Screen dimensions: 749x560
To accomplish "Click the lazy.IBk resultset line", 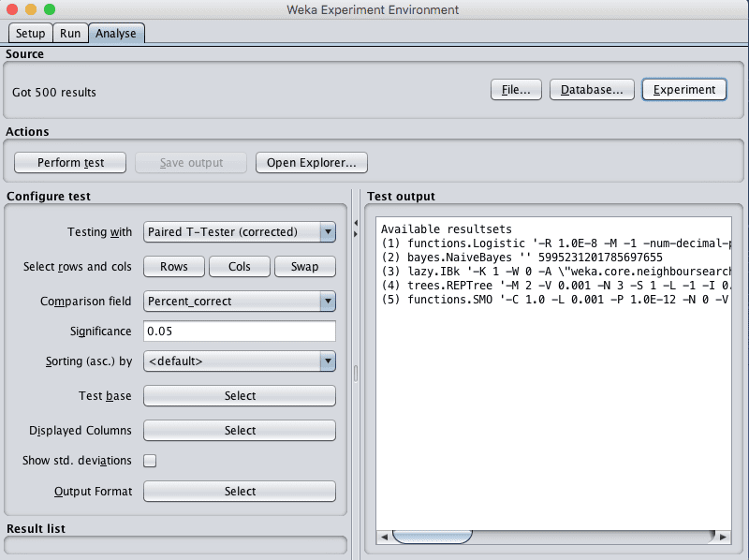I will (x=555, y=272).
